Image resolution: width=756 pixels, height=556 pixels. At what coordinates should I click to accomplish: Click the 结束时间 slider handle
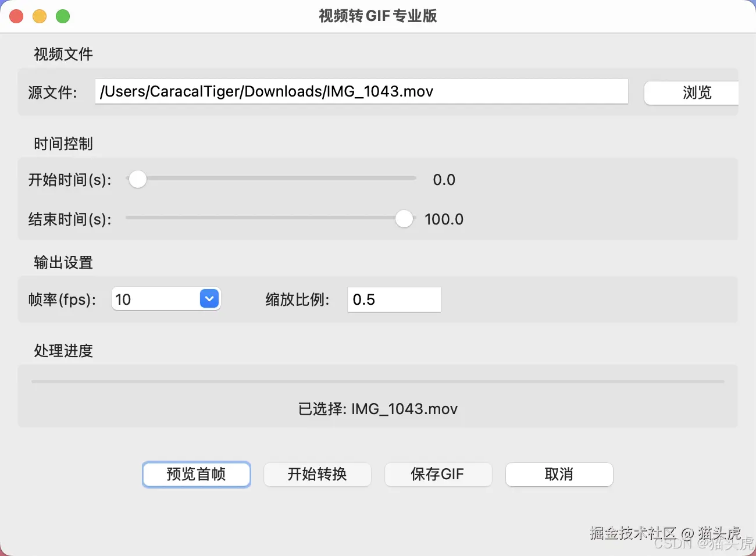point(404,219)
